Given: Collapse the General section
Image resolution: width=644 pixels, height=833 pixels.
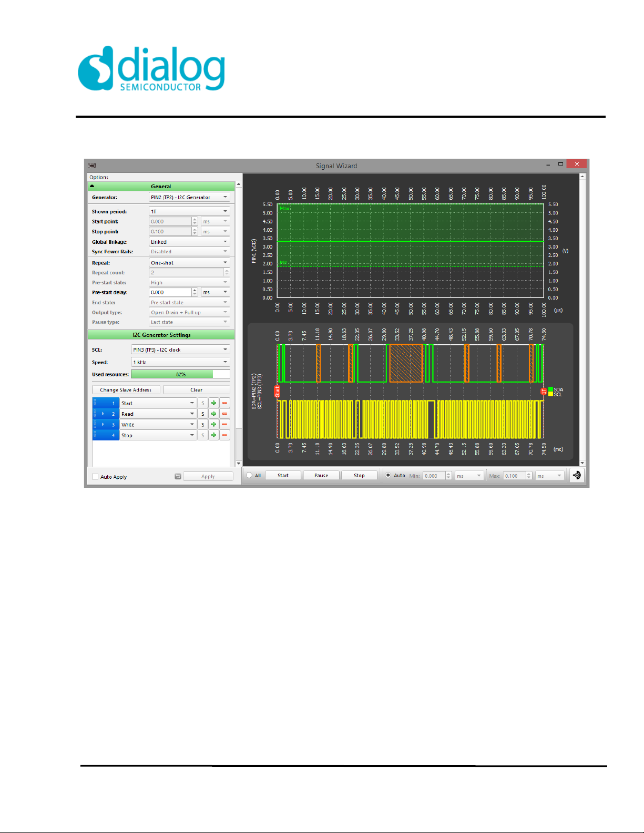Looking at the screenshot, I should pos(92,186).
